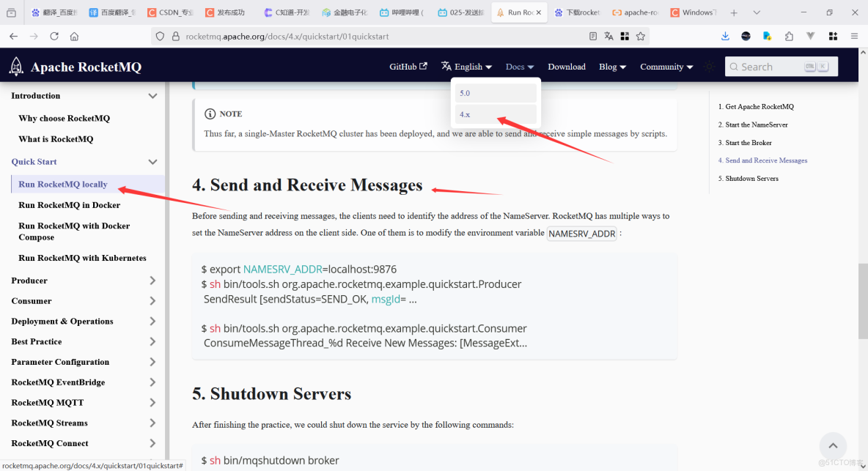Viewport: 868px width, 471px height.
Task: Bookmark this page with the star icon
Action: click(641, 37)
